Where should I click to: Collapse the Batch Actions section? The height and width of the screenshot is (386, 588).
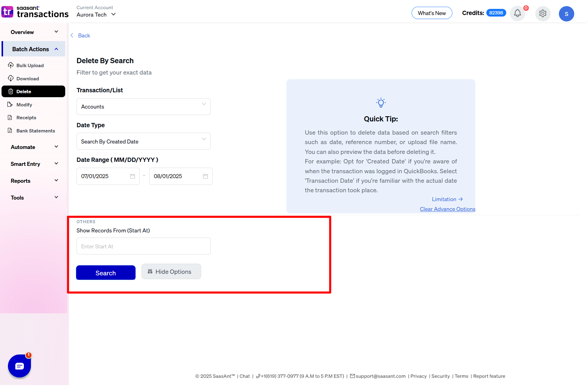[x=34, y=49]
